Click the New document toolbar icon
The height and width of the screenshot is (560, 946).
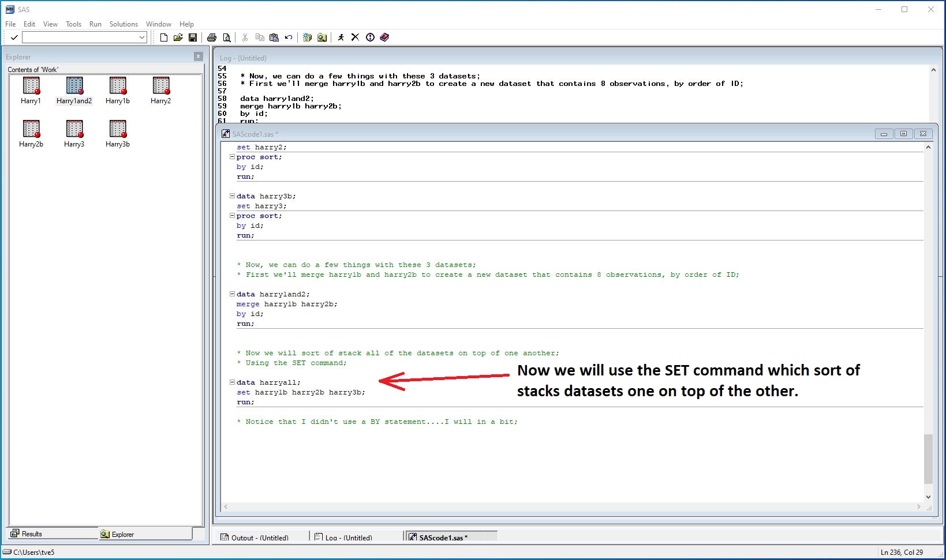pyautogui.click(x=164, y=37)
